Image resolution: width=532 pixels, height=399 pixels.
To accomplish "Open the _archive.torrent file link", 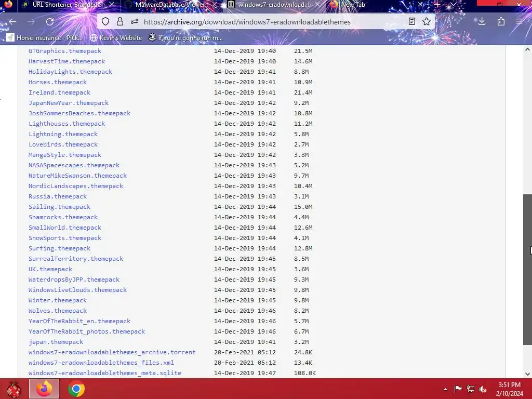I will [x=112, y=352].
